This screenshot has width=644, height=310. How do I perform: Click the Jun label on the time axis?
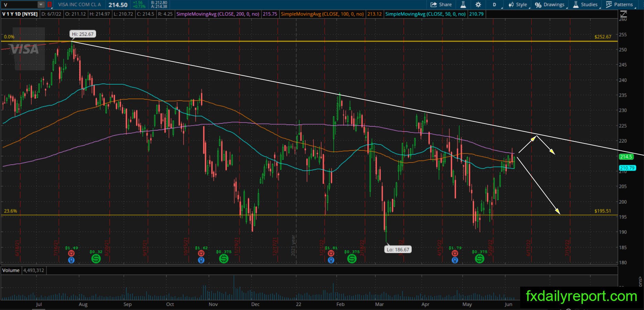tap(508, 304)
